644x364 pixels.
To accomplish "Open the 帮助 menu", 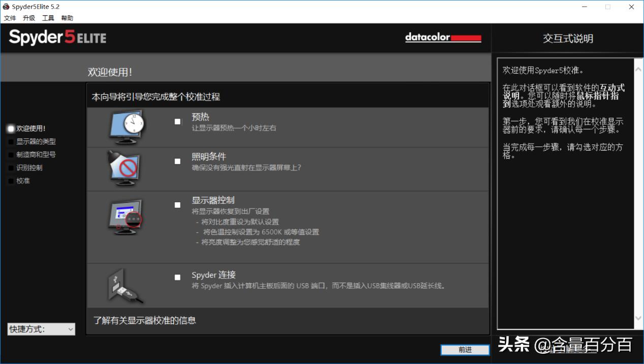I will coord(67,18).
